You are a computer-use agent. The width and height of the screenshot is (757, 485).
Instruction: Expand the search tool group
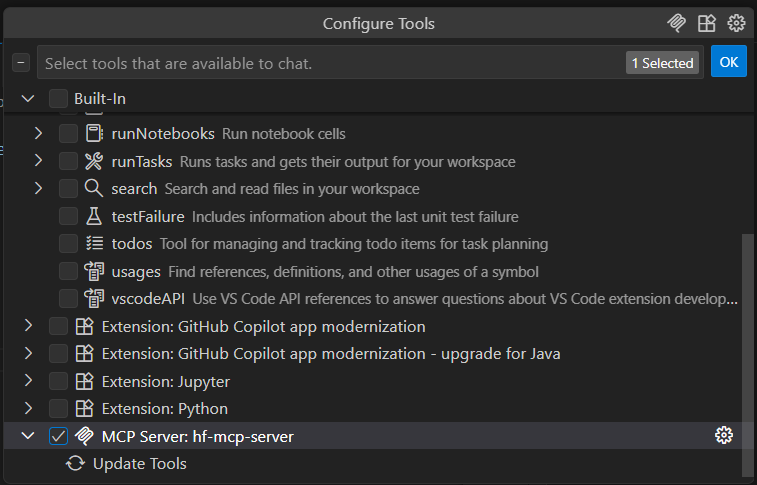point(38,188)
